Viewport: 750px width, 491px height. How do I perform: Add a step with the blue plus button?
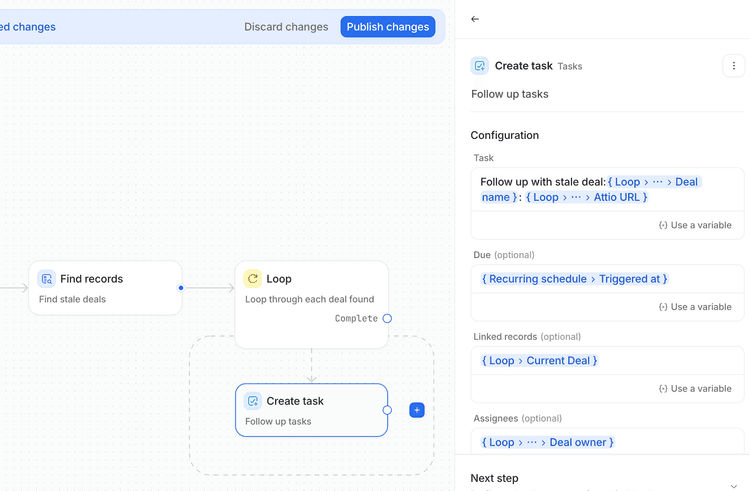point(417,410)
